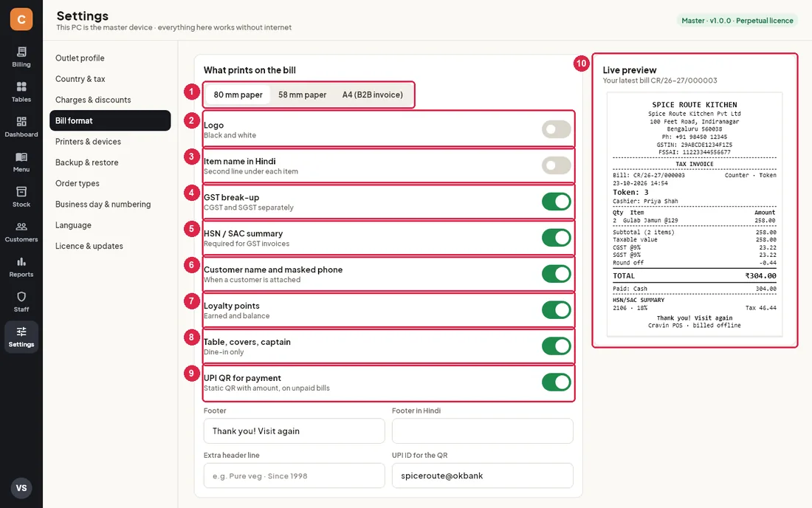
Task: Go to Tables in sidebar
Action: pos(21,92)
